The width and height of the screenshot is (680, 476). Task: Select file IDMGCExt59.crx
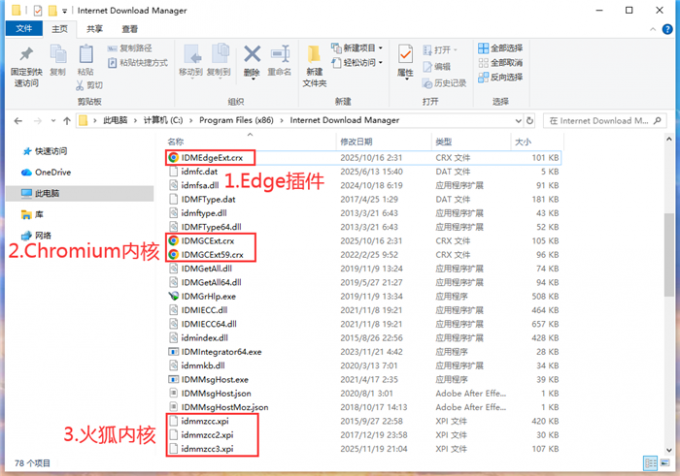point(212,254)
